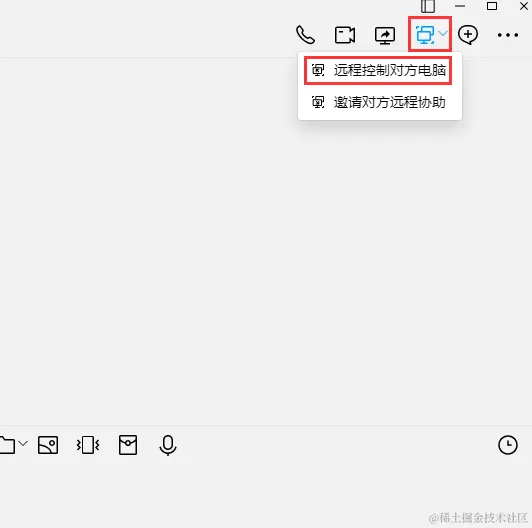The height and width of the screenshot is (528, 532).
Task: Toggle the side panel layout icon
Action: (x=428, y=6)
